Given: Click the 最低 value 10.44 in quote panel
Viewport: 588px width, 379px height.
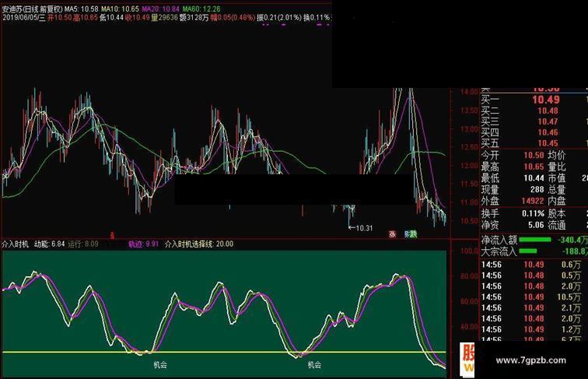Looking at the screenshot, I should coord(534,178).
